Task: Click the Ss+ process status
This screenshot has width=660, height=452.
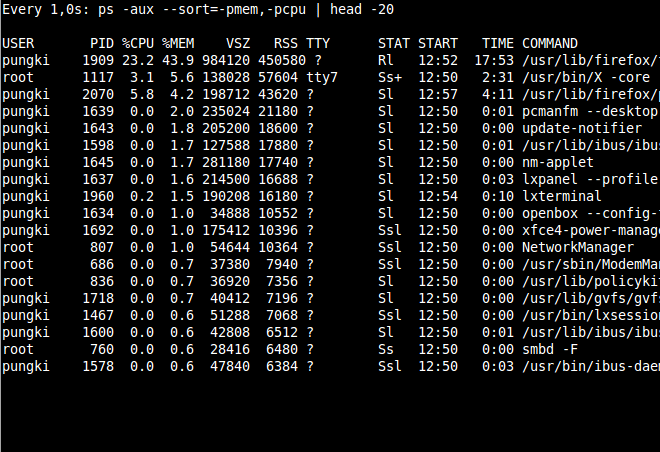Action: [x=390, y=78]
